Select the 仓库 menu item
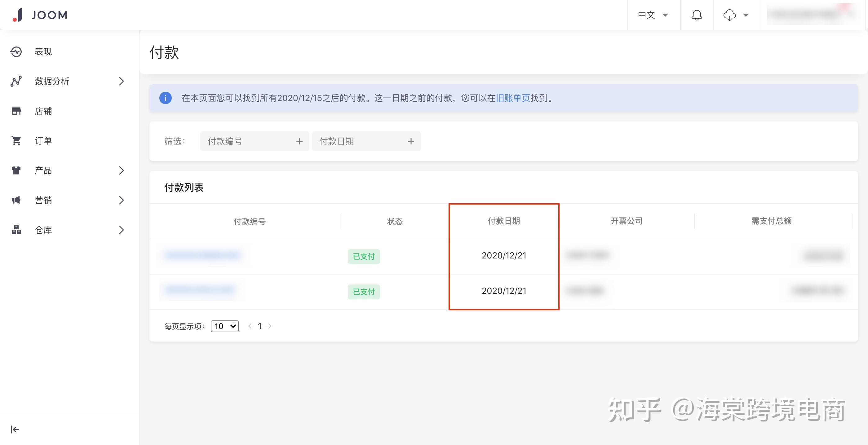868x445 pixels. (x=44, y=230)
